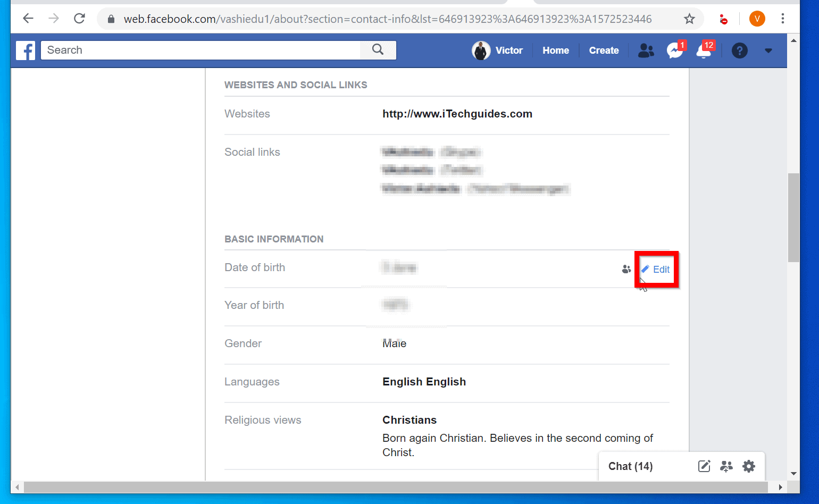
Task: Compose a new chat message
Action: point(704,466)
